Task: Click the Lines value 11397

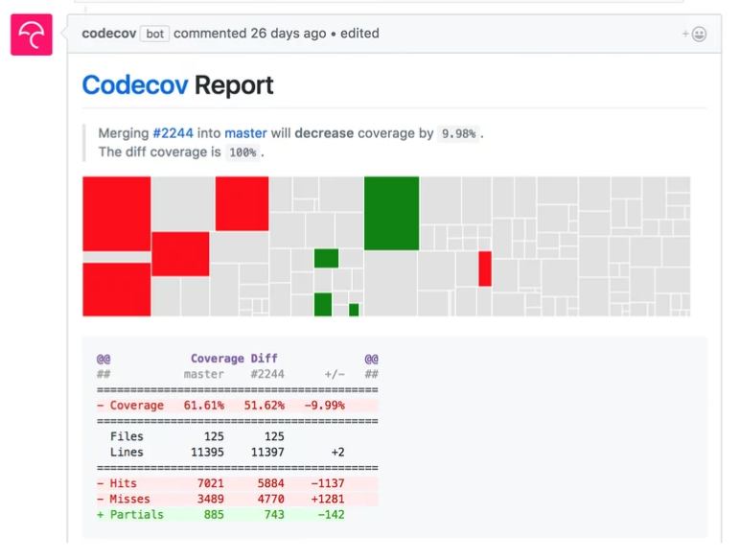Action: pos(267,453)
